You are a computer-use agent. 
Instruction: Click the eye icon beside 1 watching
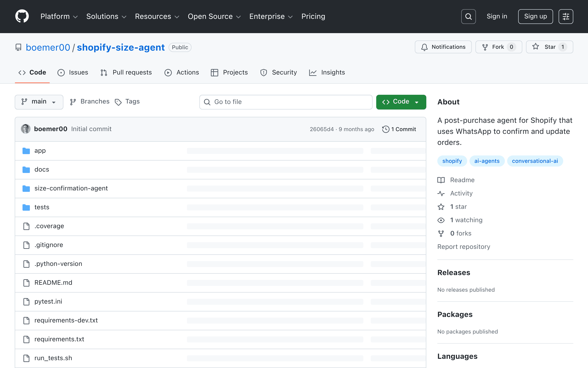click(x=441, y=220)
